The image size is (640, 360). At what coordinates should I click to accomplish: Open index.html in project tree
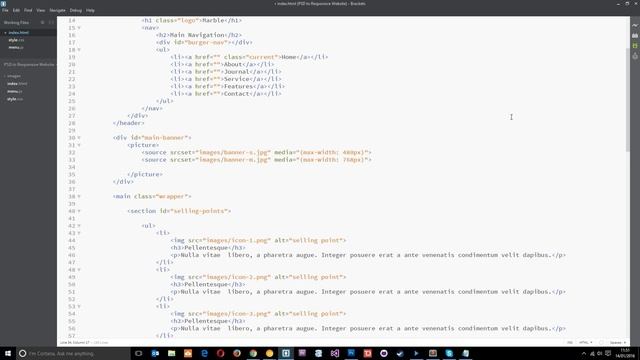17,84
